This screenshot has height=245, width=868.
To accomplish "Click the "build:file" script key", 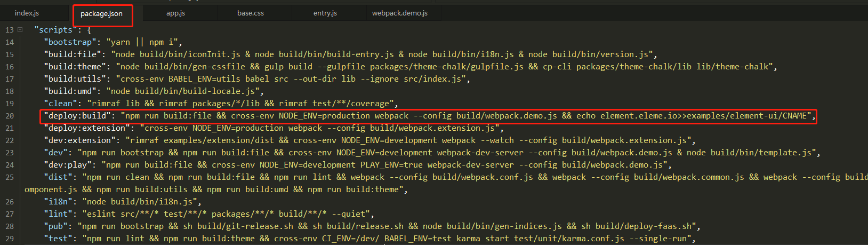I will [73, 54].
